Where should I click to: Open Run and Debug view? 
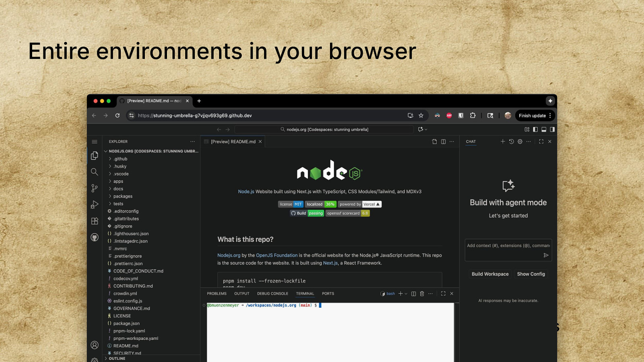click(95, 205)
